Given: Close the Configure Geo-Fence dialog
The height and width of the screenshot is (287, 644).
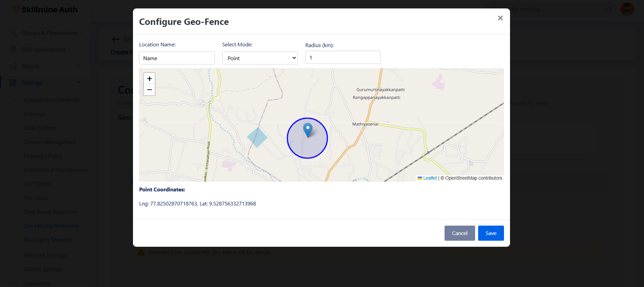Looking at the screenshot, I should [x=500, y=18].
